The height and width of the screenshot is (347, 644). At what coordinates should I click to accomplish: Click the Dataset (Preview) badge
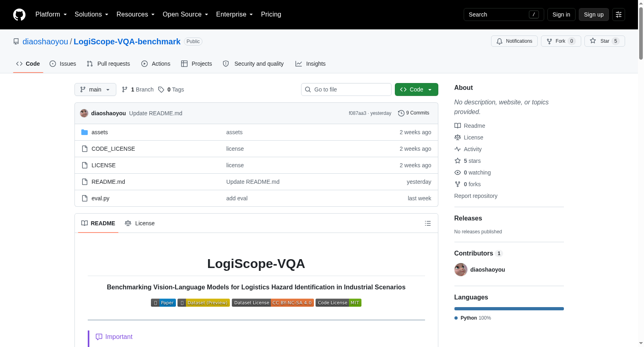204,303
